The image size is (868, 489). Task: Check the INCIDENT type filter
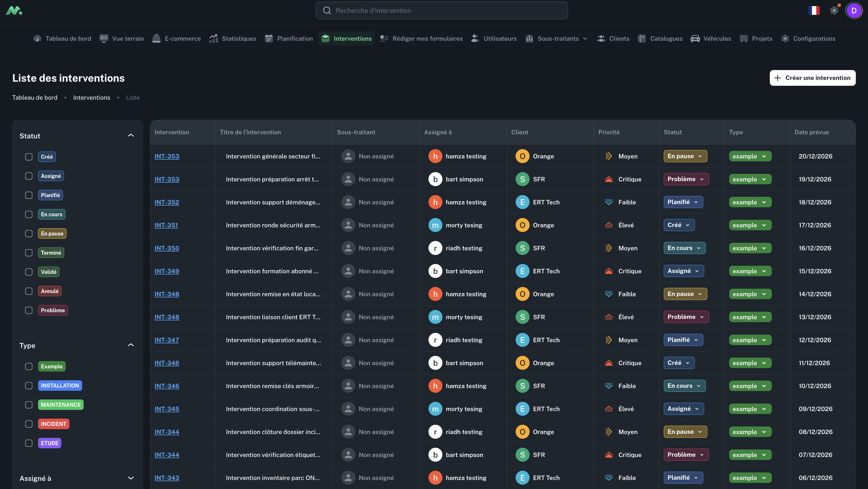click(29, 424)
